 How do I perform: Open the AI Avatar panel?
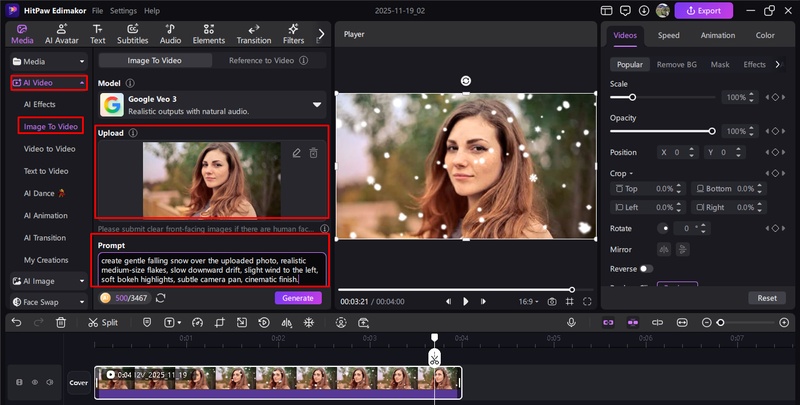point(62,34)
